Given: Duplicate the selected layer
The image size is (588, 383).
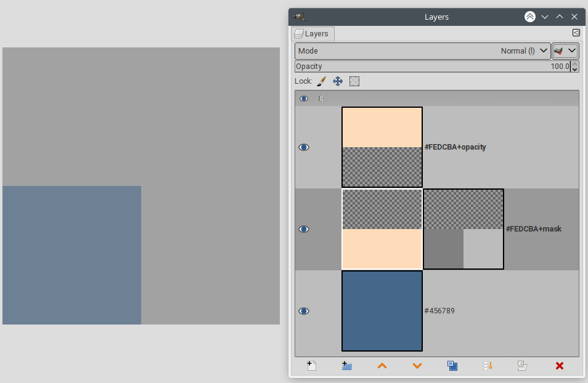Looking at the screenshot, I should [452, 366].
